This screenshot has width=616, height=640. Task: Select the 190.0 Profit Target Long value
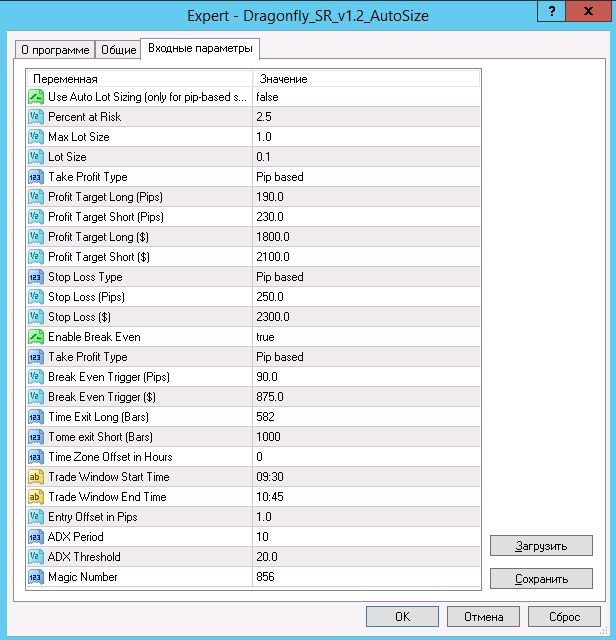(366, 197)
